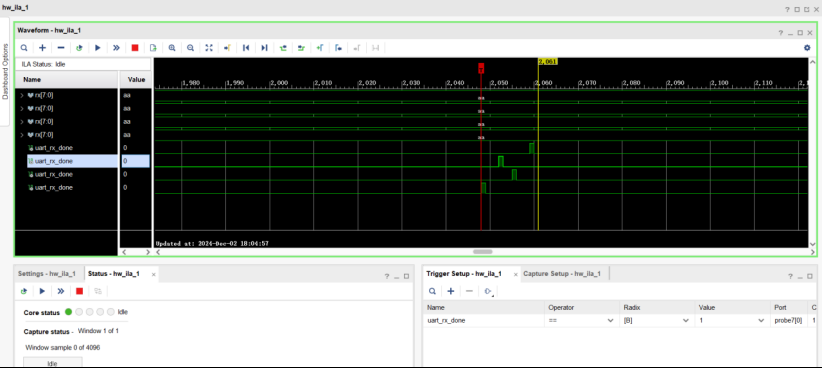Go to the next transition
822x368 pixels.
pyautogui.click(x=301, y=48)
